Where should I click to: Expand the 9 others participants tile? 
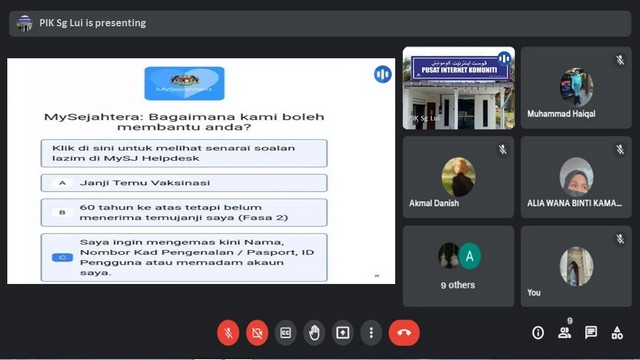click(458, 266)
